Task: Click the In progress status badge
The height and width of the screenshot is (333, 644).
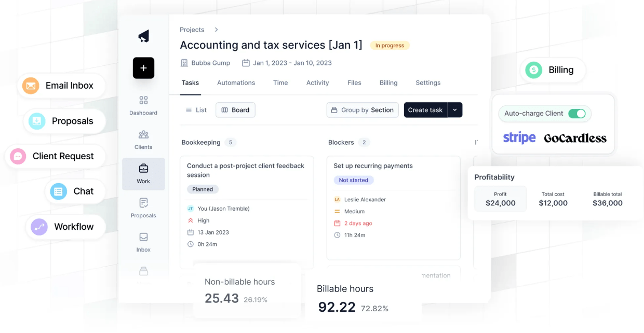Action: pyautogui.click(x=390, y=46)
